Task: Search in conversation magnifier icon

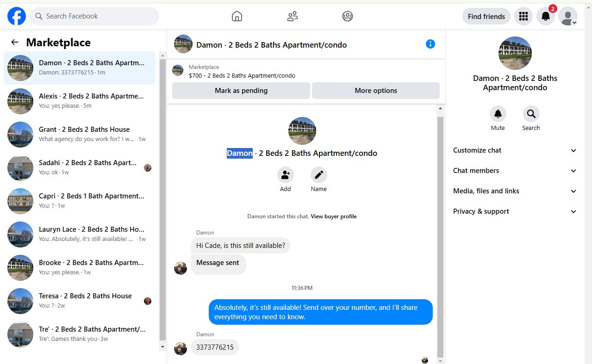Action: click(531, 114)
